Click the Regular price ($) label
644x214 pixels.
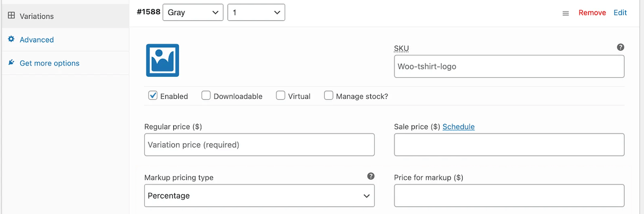[x=173, y=127]
